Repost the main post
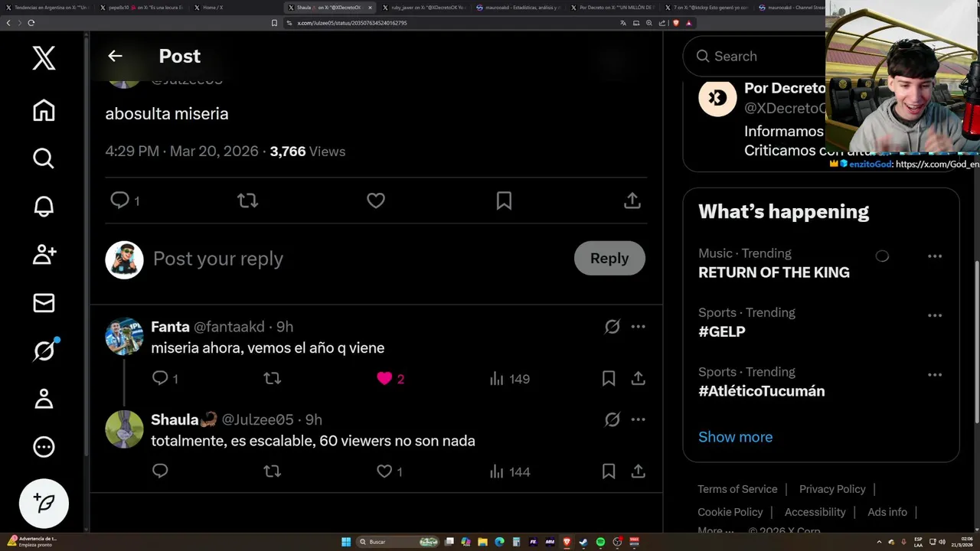 (x=247, y=201)
